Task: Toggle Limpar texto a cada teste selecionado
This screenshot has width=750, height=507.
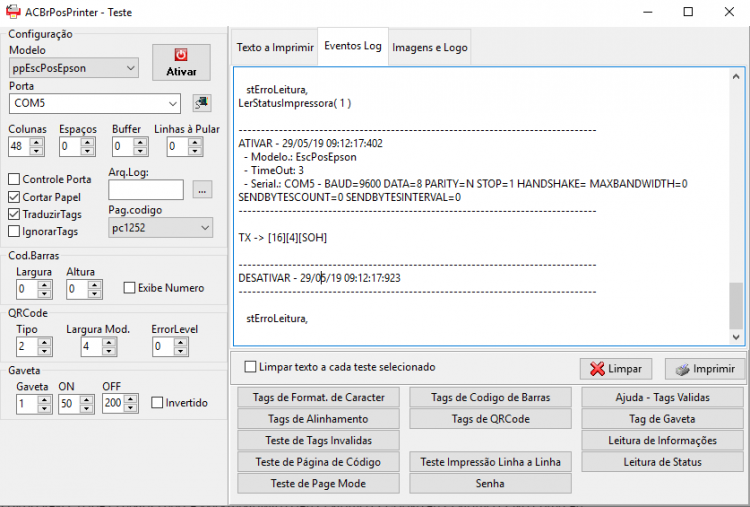Action: coord(250,367)
